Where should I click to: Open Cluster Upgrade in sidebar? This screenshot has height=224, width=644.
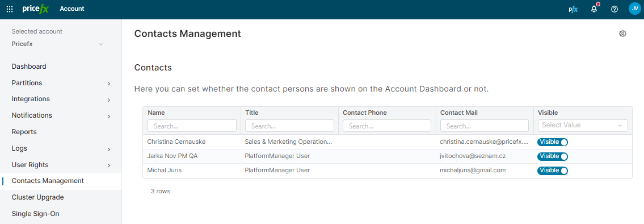pos(38,197)
